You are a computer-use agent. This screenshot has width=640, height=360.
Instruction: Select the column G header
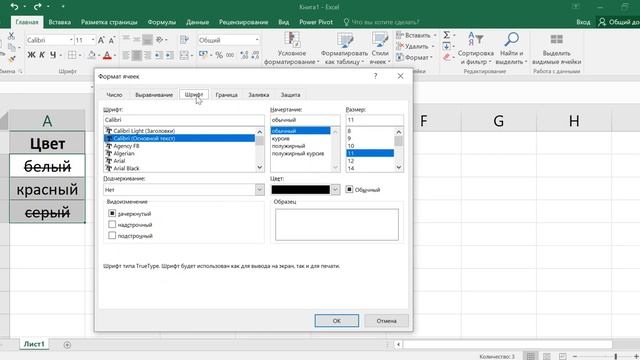[498, 121]
